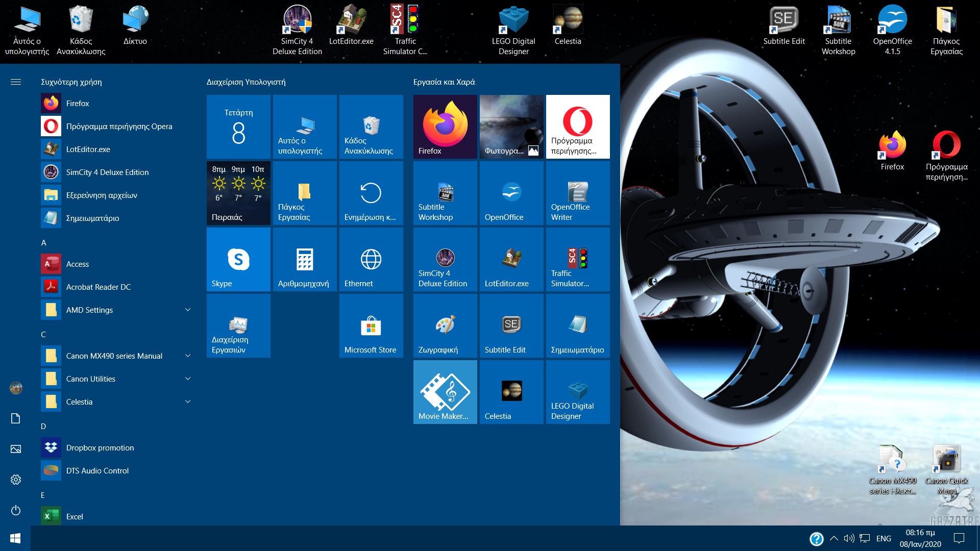Launch the Movie Maker tile
The height and width of the screenshot is (551, 980).
click(445, 392)
